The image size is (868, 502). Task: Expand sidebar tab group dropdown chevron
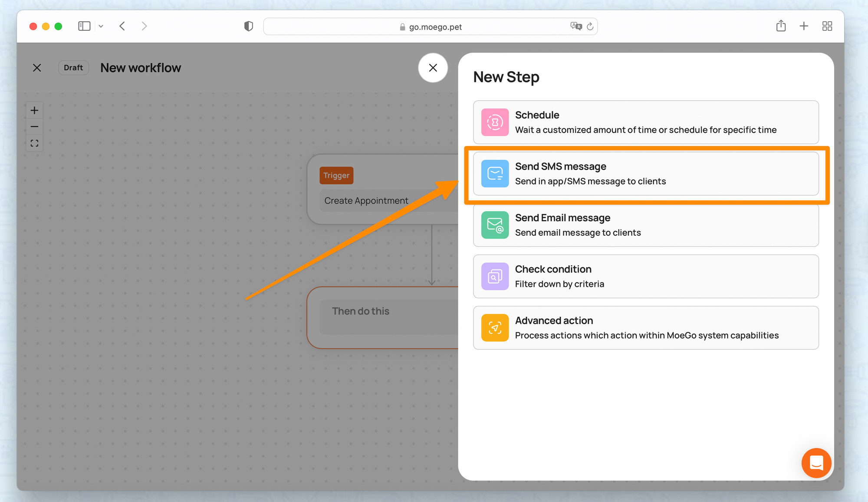point(101,26)
